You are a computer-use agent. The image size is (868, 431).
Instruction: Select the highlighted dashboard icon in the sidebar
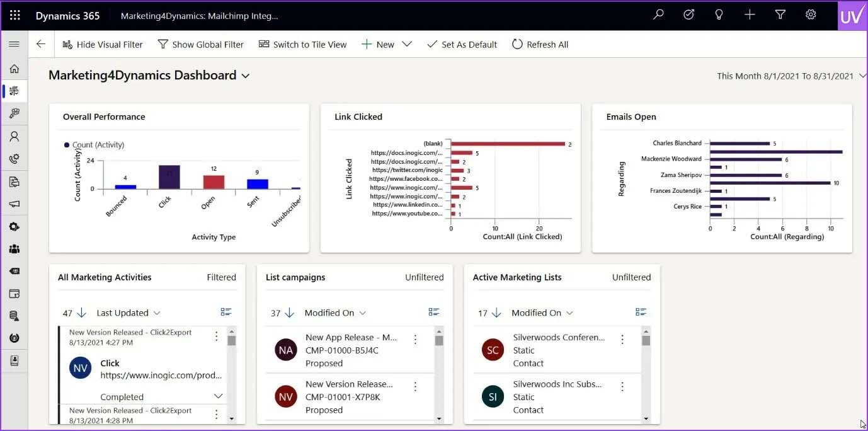(14, 91)
